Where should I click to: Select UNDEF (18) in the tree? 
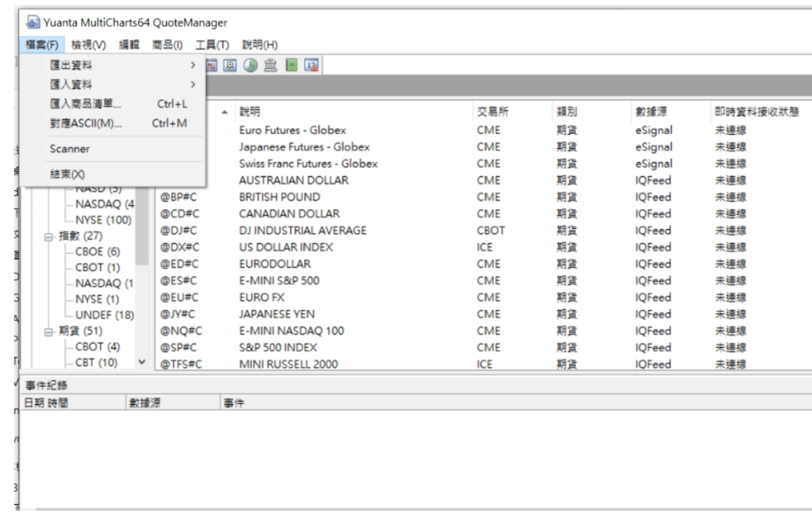pos(105,315)
